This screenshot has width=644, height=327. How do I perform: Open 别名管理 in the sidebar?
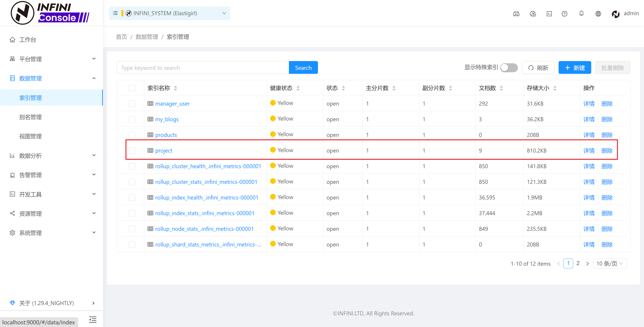tap(30, 117)
